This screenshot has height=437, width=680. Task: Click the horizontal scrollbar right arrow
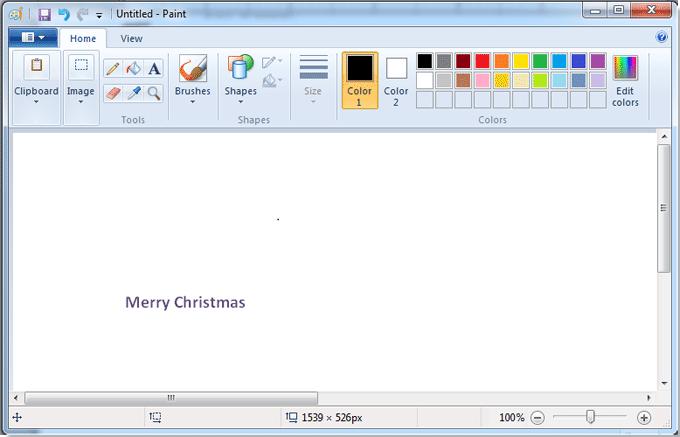point(649,398)
